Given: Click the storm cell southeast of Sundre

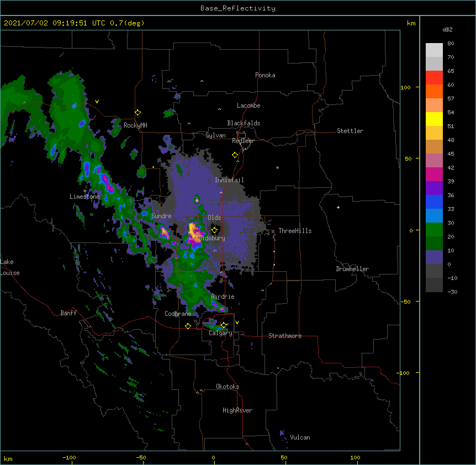Looking at the screenshot, I should coord(164,232).
